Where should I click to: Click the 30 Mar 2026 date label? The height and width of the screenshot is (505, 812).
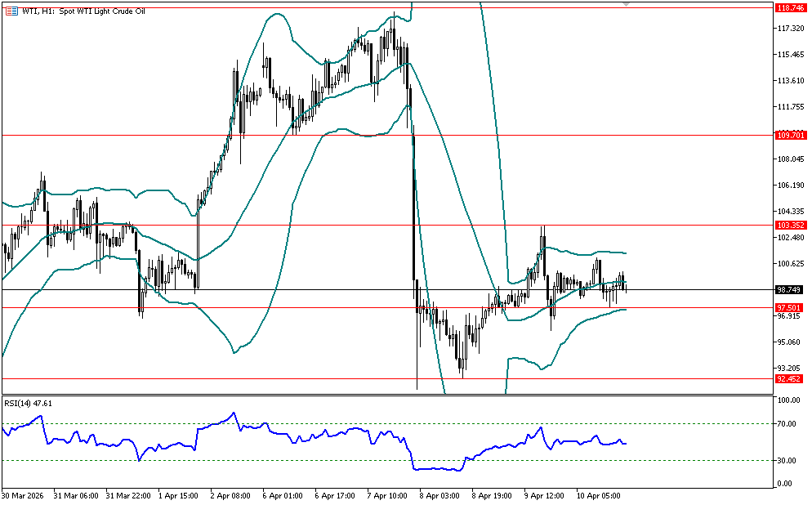pyautogui.click(x=23, y=495)
